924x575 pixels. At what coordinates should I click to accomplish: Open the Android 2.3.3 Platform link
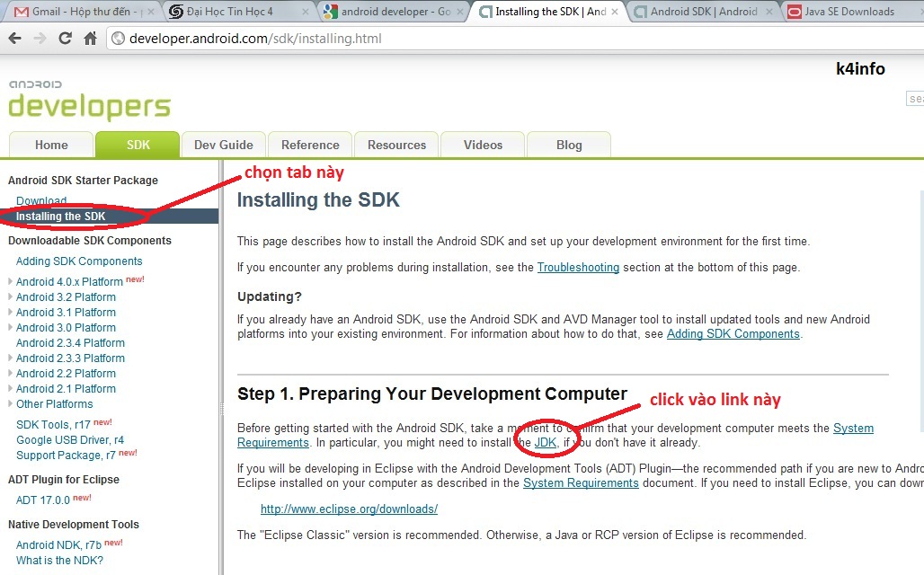click(x=70, y=358)
